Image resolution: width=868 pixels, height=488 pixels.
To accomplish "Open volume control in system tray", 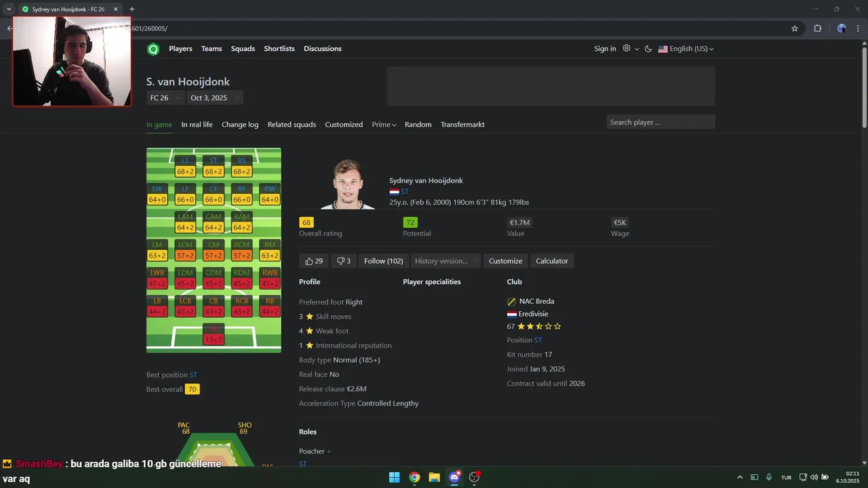I will click(x=814, y=477).
